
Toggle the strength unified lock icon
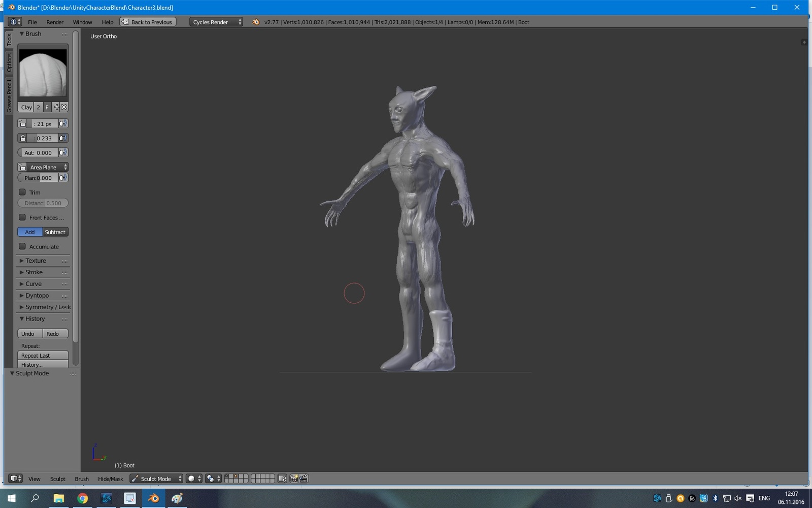point(22,138)
